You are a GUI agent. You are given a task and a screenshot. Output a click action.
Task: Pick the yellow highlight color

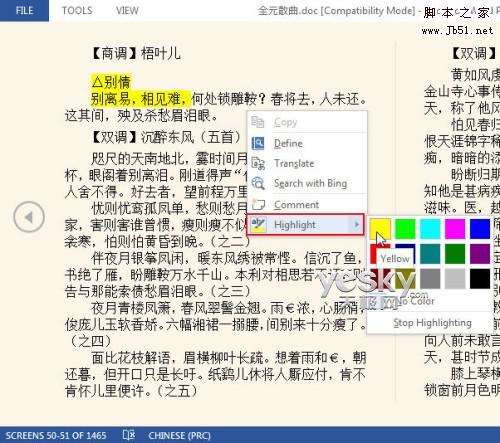click(x=380, y=229)
